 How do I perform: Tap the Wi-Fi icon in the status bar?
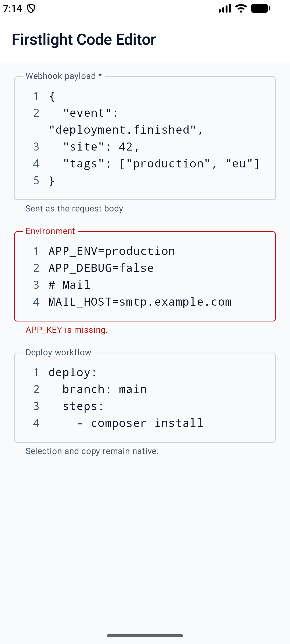click(241, 8)
